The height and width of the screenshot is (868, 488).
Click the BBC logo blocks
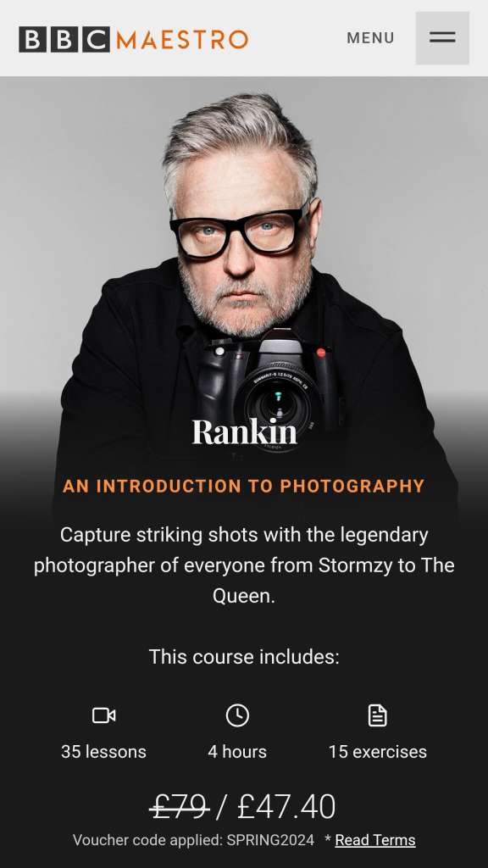coord(64,39)
